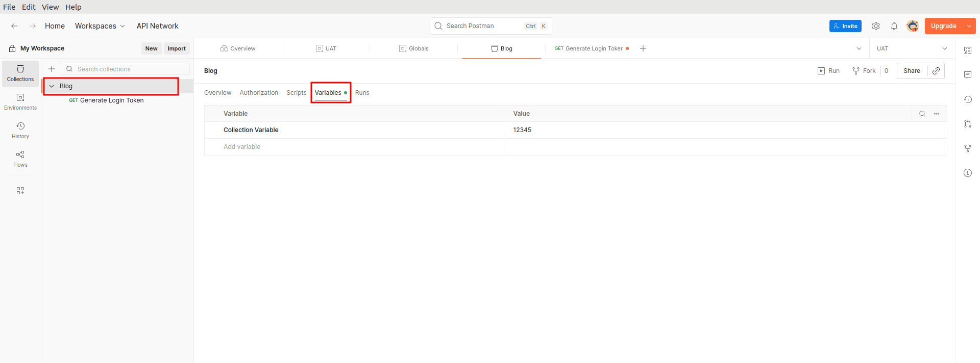Go forward with the right arrow
980x363 pixels.
point(32,26)
